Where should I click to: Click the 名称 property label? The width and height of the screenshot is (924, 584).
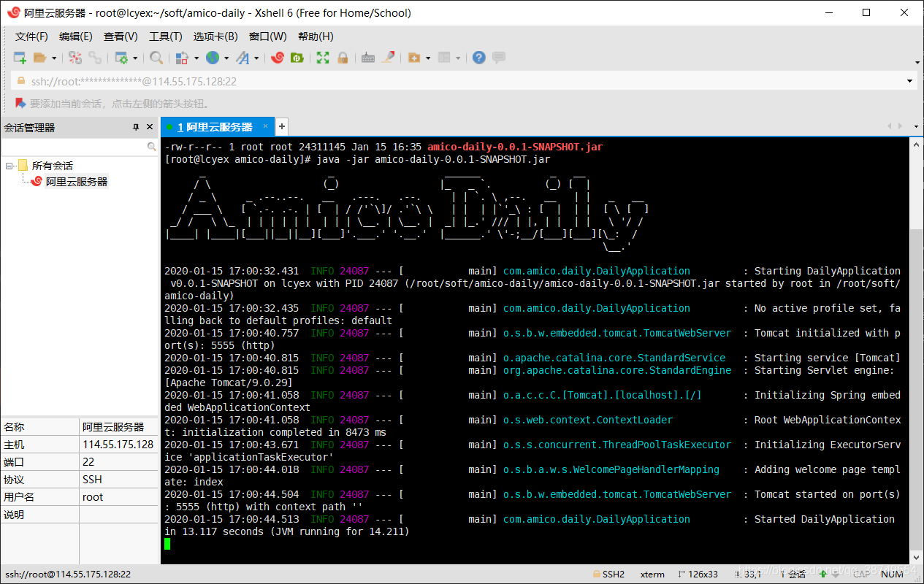[x=14, y=427]
